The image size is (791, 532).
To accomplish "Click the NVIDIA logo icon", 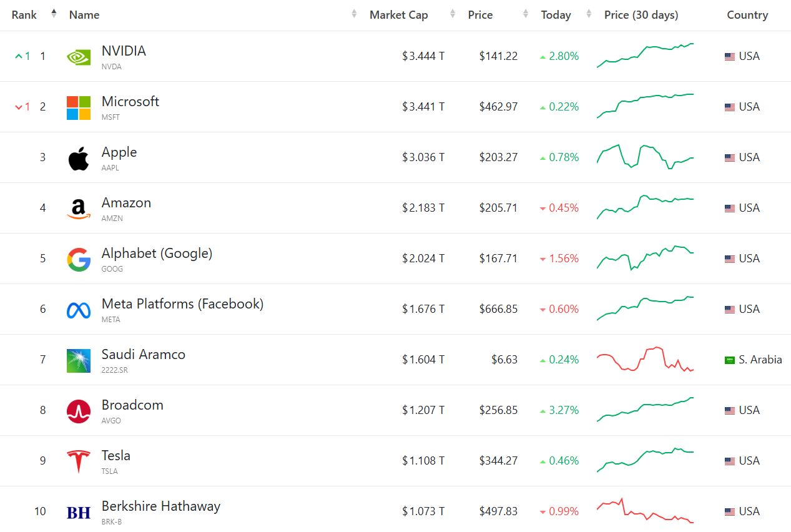I will point(79,57).
